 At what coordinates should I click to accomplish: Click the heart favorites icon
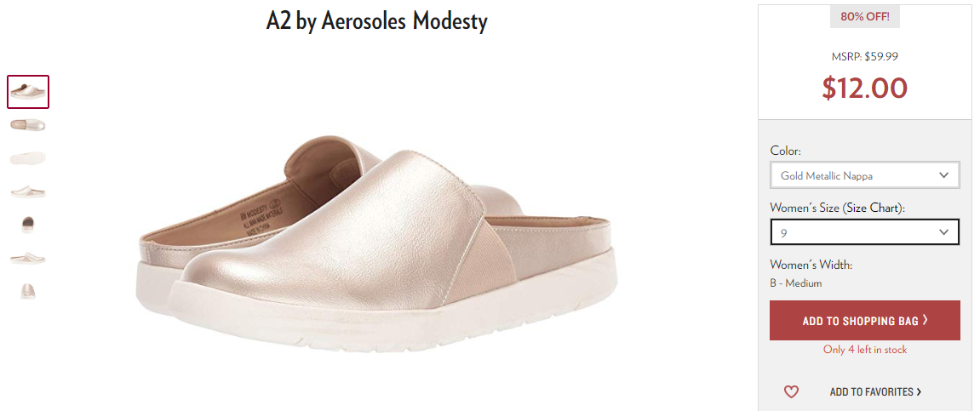(x=791, y=392)
